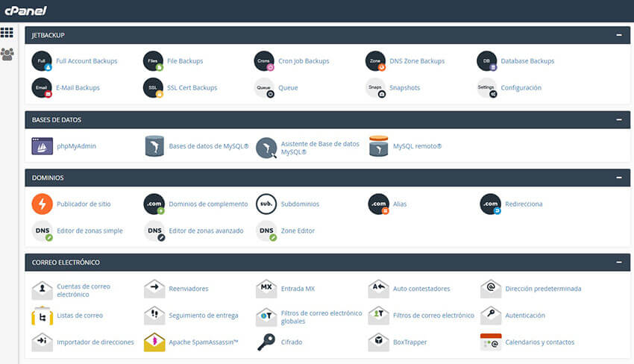Click the Calendarios y contactos icon

(490, 342)
